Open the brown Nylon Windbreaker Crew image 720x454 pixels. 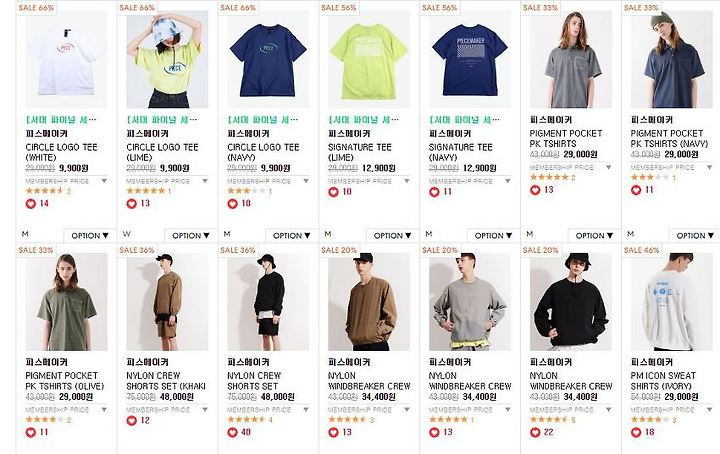369,302
